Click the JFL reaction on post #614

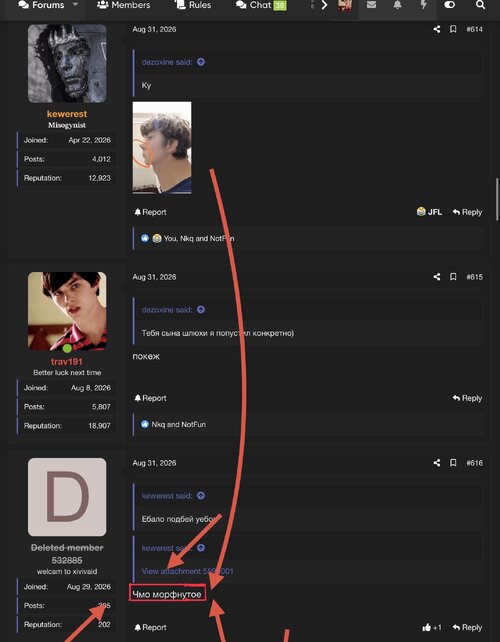coord(429,212)
